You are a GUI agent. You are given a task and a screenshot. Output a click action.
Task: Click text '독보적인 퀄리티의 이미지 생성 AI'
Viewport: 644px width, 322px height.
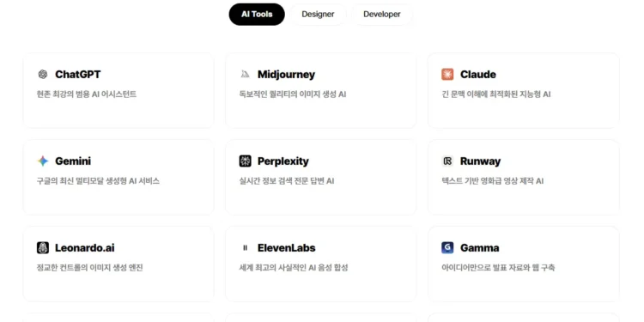click(x=293, y=94)
